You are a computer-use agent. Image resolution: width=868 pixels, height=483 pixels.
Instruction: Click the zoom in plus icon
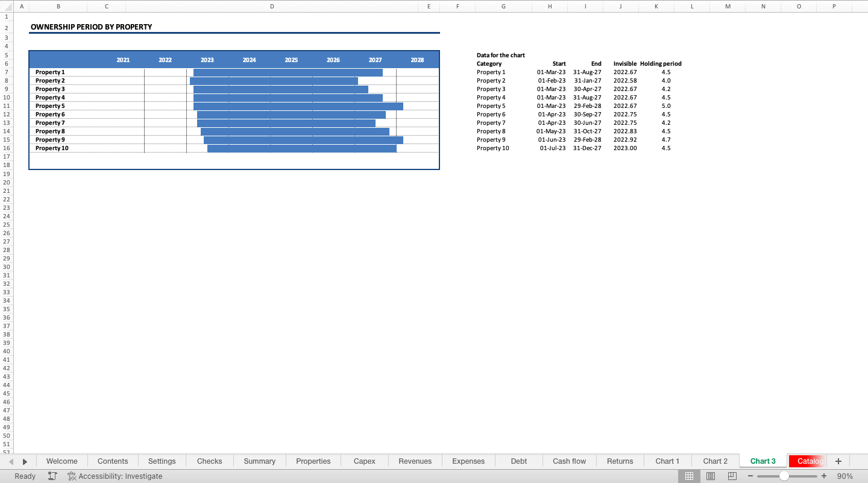tap(824, 476)
